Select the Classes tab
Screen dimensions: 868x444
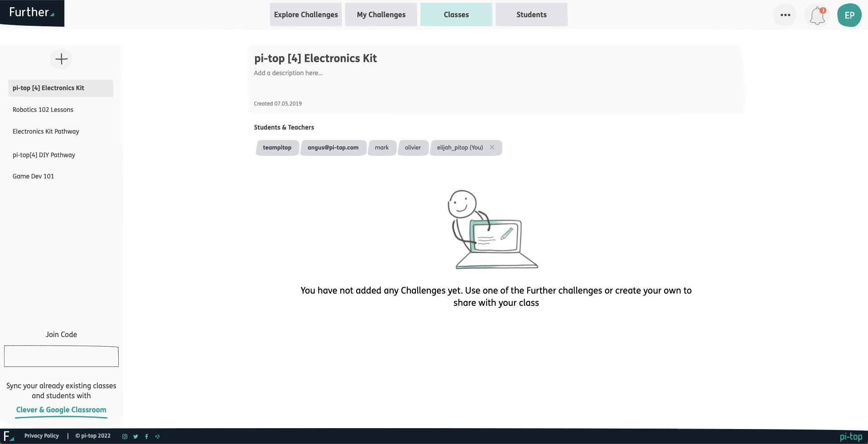(x=456, y=14)
